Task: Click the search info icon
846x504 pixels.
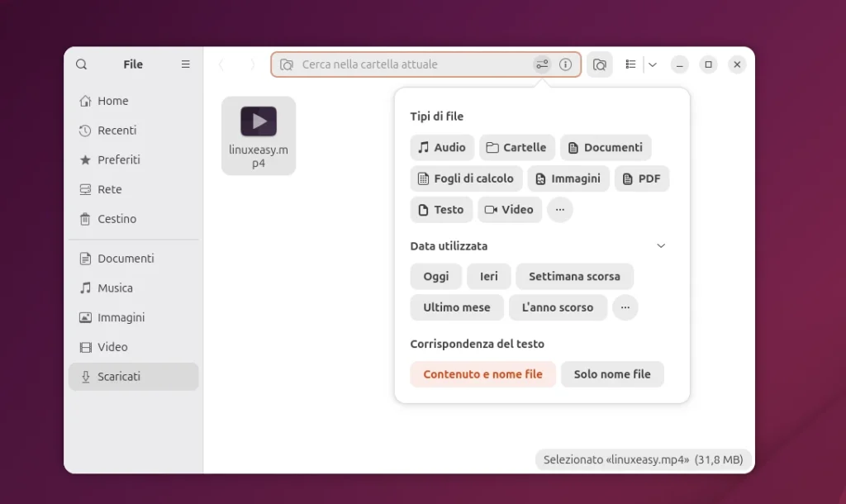Action: pyautogui.click(x=565, y=64)
